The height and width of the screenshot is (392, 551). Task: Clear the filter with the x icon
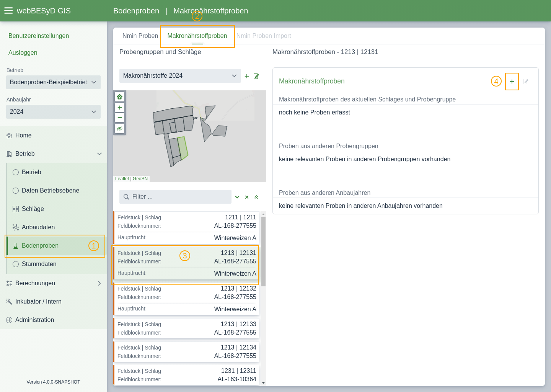coord(247,197)
